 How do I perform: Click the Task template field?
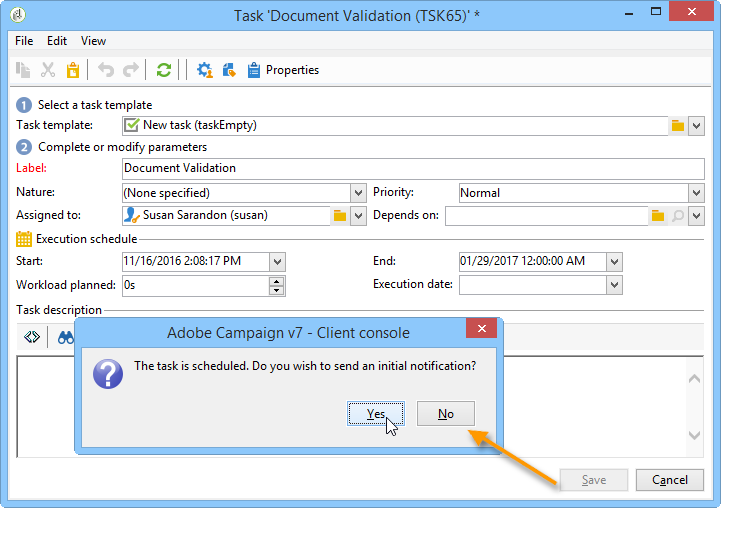(x=395, y=126)
